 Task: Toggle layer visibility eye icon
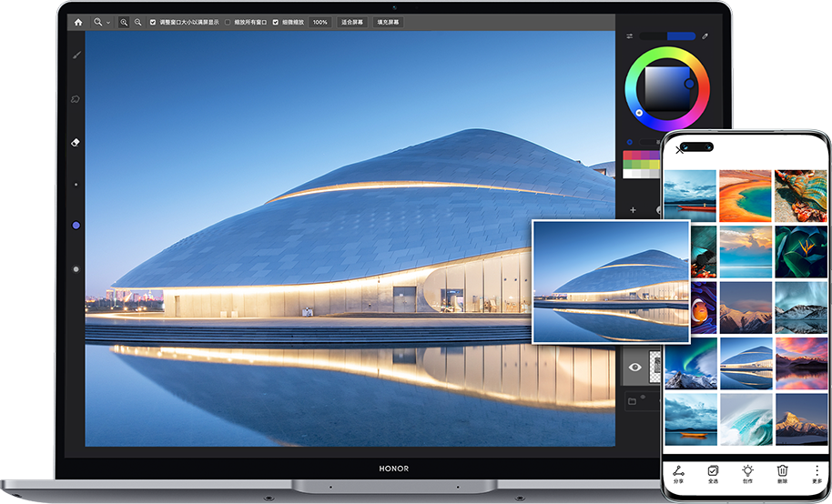(x=635, y=368)
